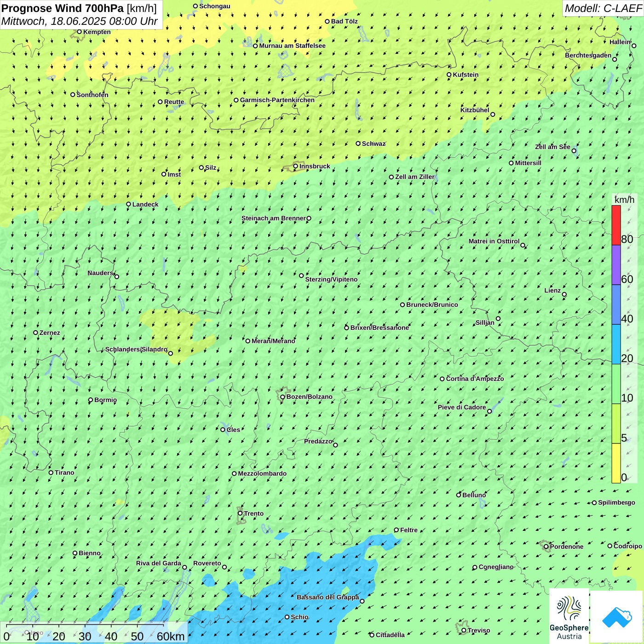
Task: Click the 'Bruneck/Brunico' label
Action: tap(432, 305)
